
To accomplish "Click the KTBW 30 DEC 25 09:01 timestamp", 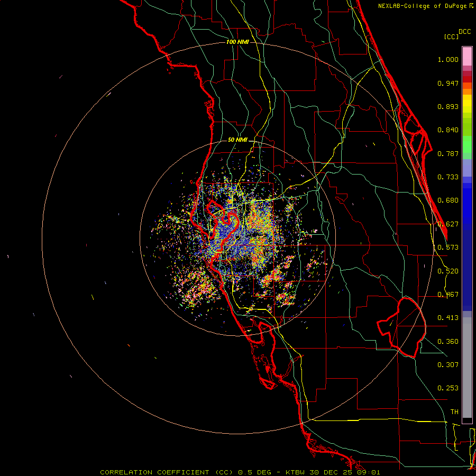I will click(x=333, y=472).
